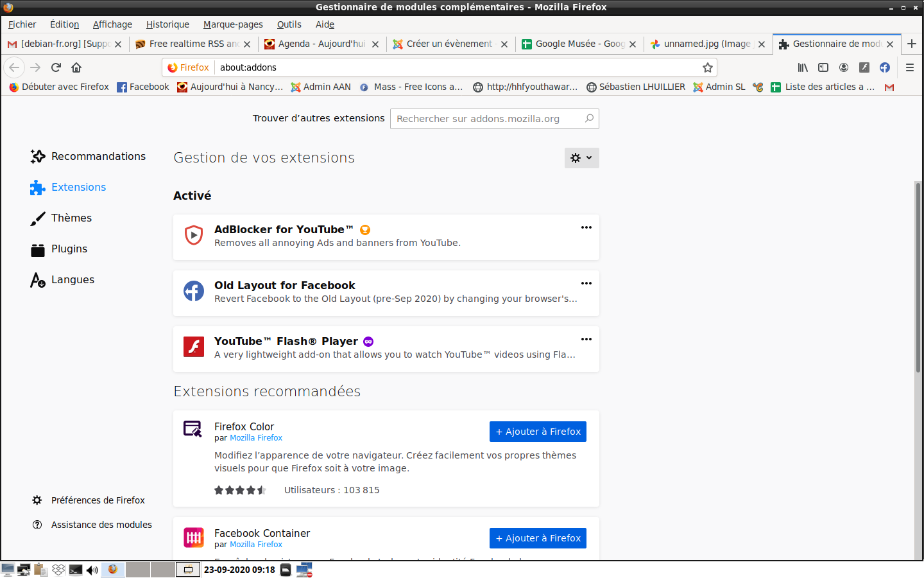Click the search magnifier in the addons search box
The image size is (924, 578).
pyautogui.click(x=589, y=118)
